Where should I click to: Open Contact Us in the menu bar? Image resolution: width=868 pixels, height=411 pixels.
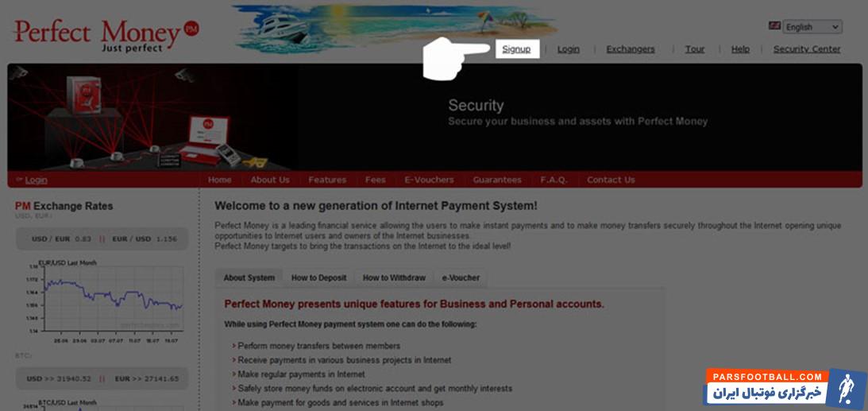tap(611, 180)
